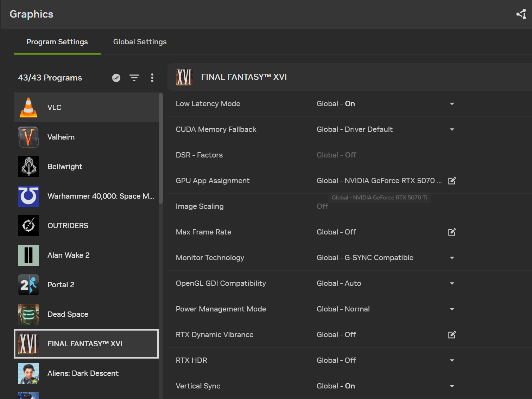Select Alan Wake 2 from program list
Screen dimensions: 532x399
(x=86, y=255)
